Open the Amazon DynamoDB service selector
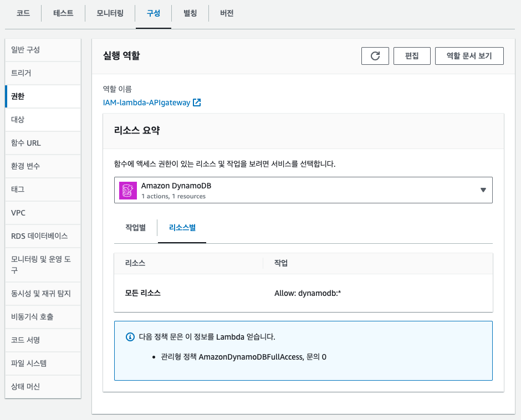521x420 pixels. pyautogui.click(x=303, y=190)
